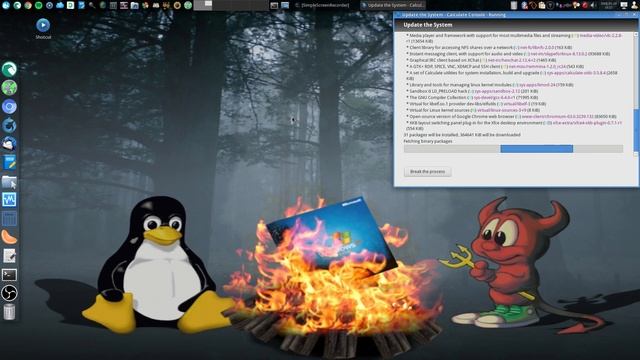
Task: Open the calculator grid icon in dock
Action: 9,218
